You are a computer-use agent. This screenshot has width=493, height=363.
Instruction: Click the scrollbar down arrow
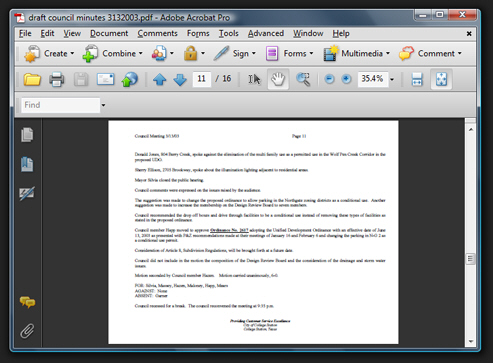(471, 341)
